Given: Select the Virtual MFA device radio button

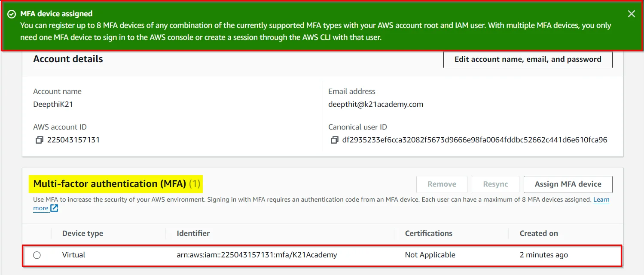Looking at the screenshot, I should (x=37, y=255).
